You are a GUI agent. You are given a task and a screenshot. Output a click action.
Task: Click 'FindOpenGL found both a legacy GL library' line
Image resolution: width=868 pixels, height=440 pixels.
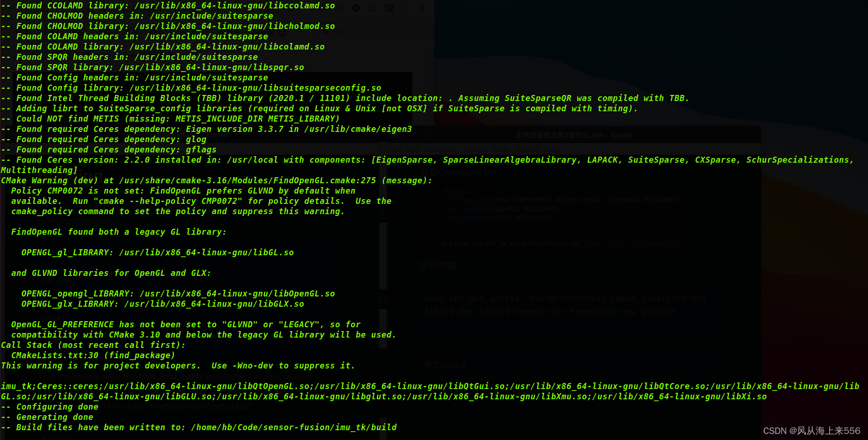pos(119,232)
